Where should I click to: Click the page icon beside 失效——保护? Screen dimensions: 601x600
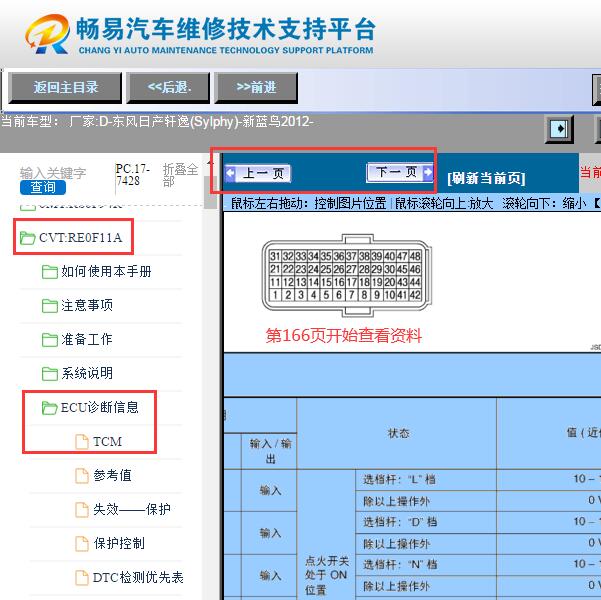82,510
